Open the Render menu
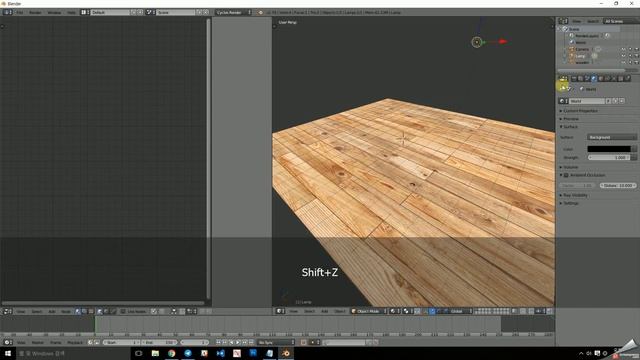 (x=35, y=13)
